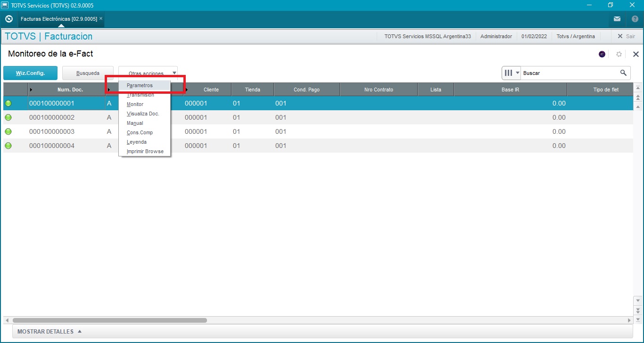This screenshot has height=343, width=644.
Task: Select row 000100000004
Action: pos(318,146)
